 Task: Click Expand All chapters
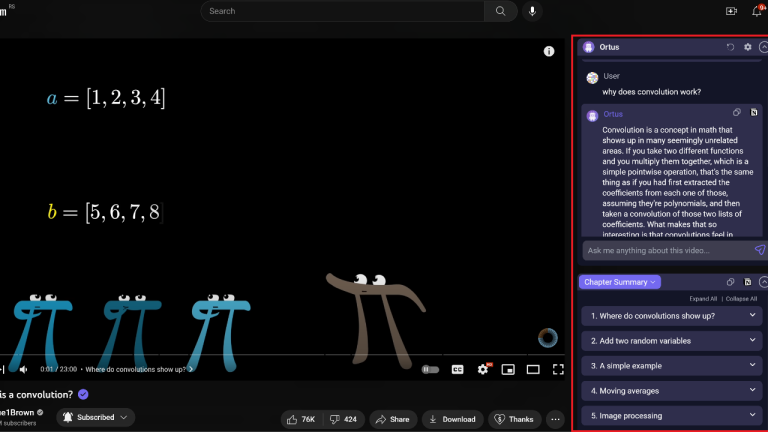703,299
